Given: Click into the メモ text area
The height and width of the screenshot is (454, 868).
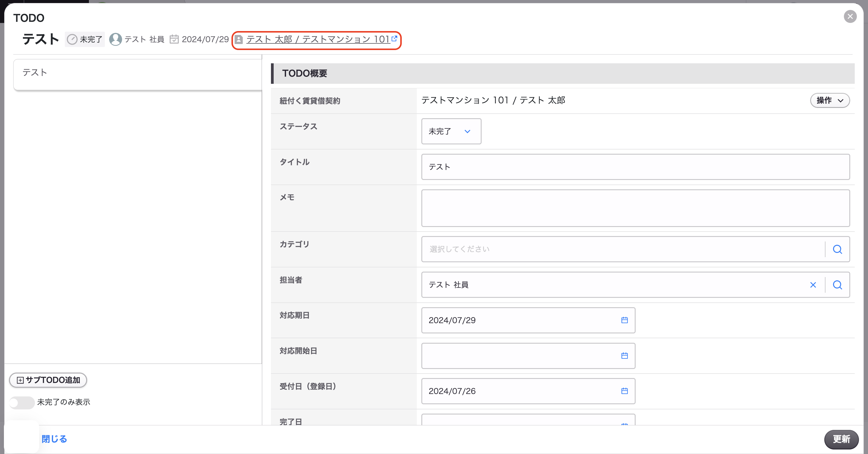Looking at the screenshot, I should pyautogui.click(x=635, y=208).
